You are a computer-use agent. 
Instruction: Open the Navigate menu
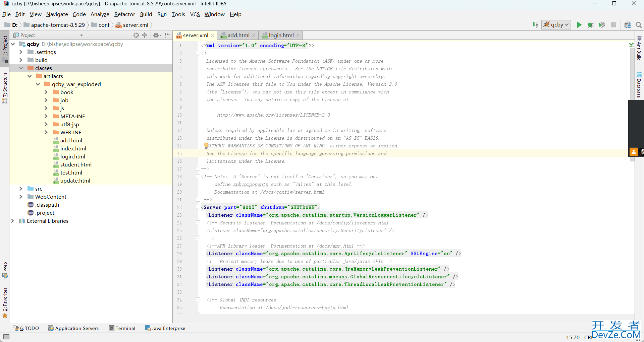[57, 14]
